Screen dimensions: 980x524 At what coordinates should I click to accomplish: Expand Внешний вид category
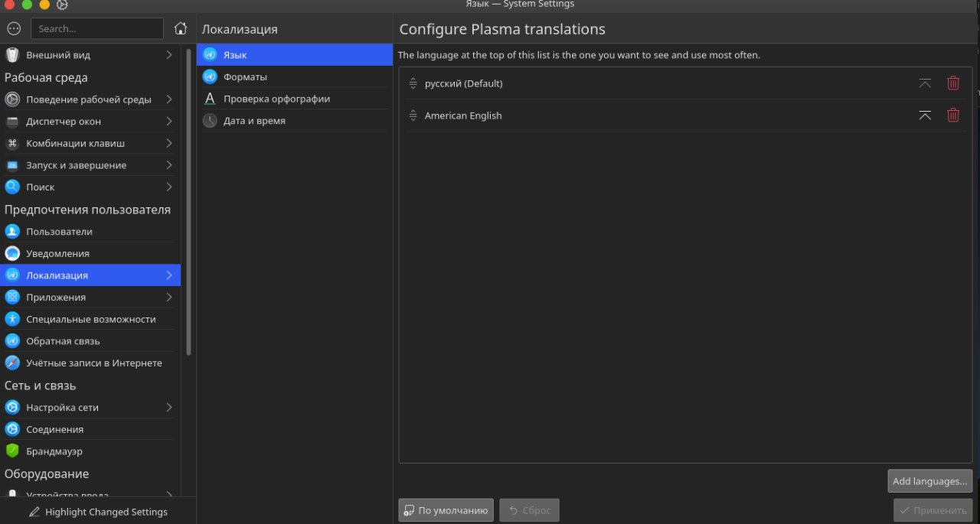coord(169,55)
